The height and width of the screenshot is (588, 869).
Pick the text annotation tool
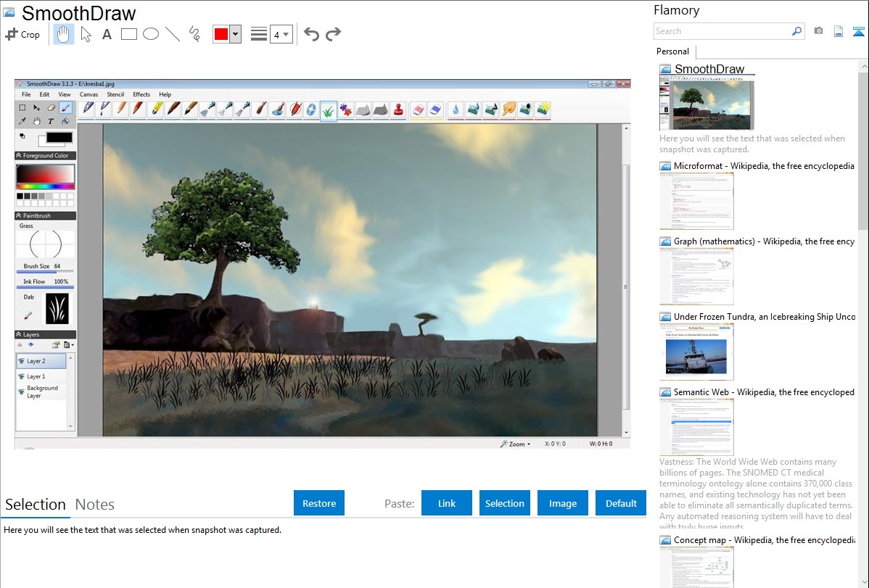pyautogui.click(x=107, y=34)
